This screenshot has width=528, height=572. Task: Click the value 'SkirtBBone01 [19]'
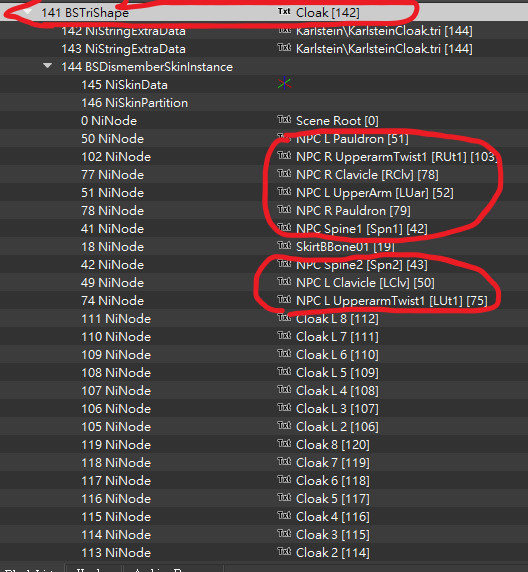[x=345, y=247]
